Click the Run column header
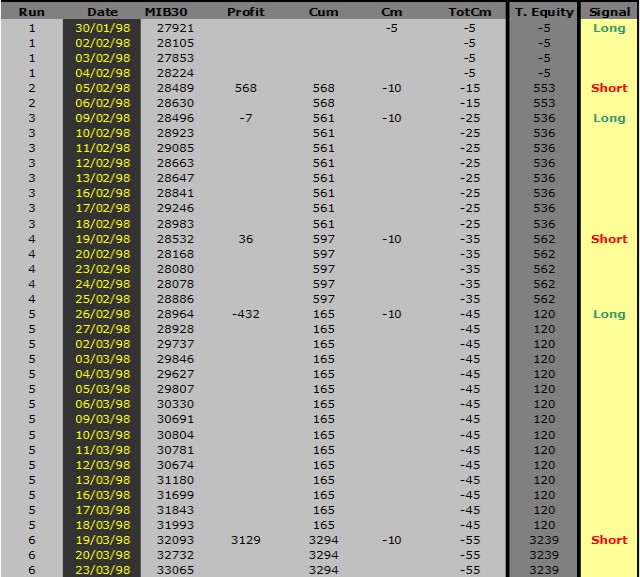Viewport: 640px width, 577px height. click(31, 12)
